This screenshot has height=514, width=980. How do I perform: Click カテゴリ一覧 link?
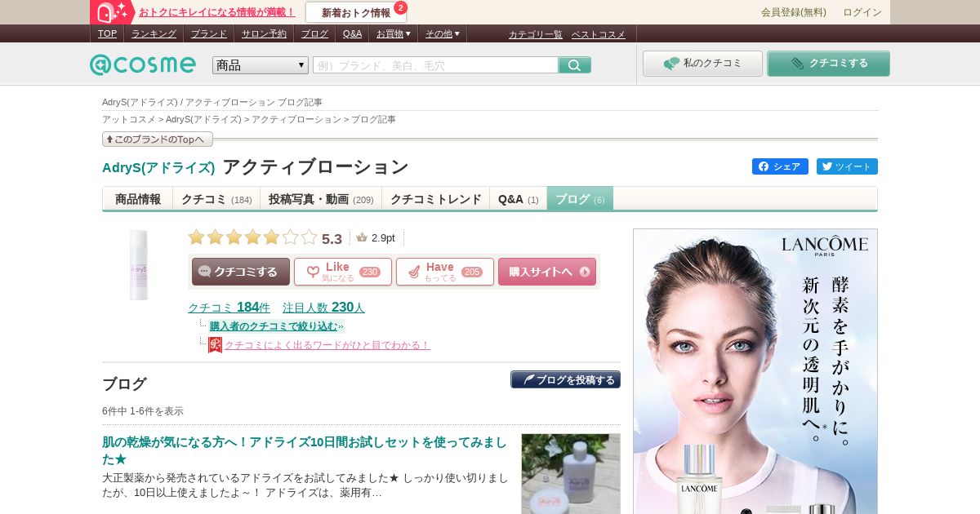[x=536, y=34]
